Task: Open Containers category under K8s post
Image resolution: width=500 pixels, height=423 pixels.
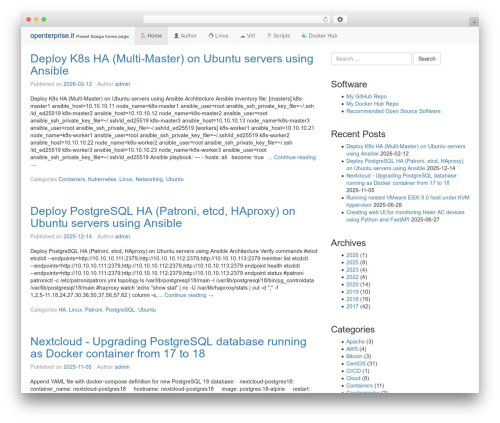Action: point(72,179)
